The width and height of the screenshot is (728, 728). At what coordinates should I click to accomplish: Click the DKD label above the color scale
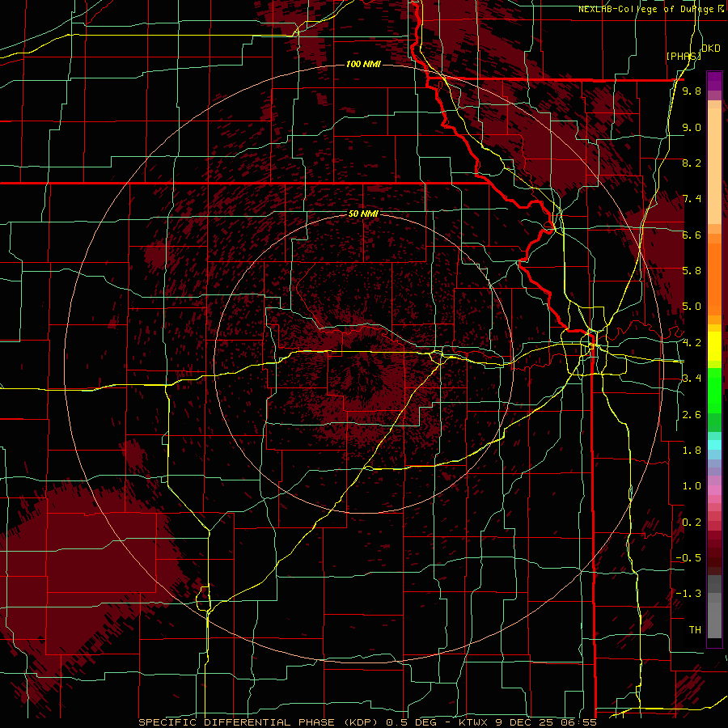(x=711, y=49)
